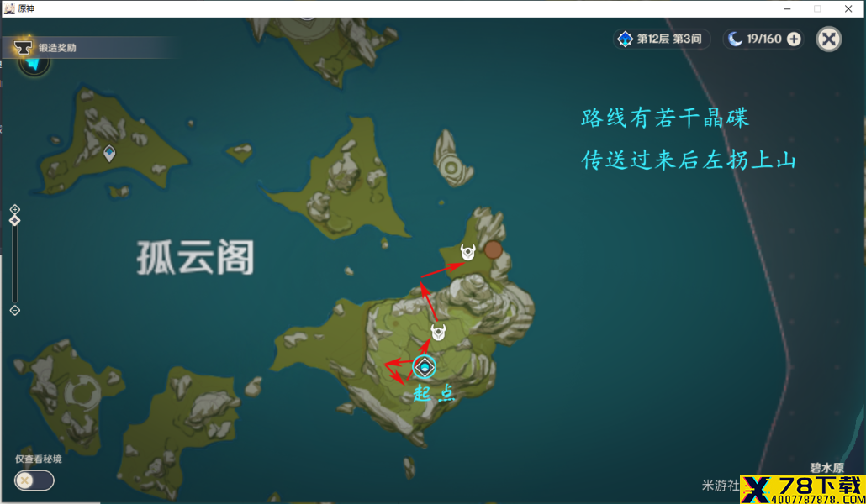The width and height of the screenshot is (866, 504).
Task: Close the 原神 game window
Action: (848, 8)
